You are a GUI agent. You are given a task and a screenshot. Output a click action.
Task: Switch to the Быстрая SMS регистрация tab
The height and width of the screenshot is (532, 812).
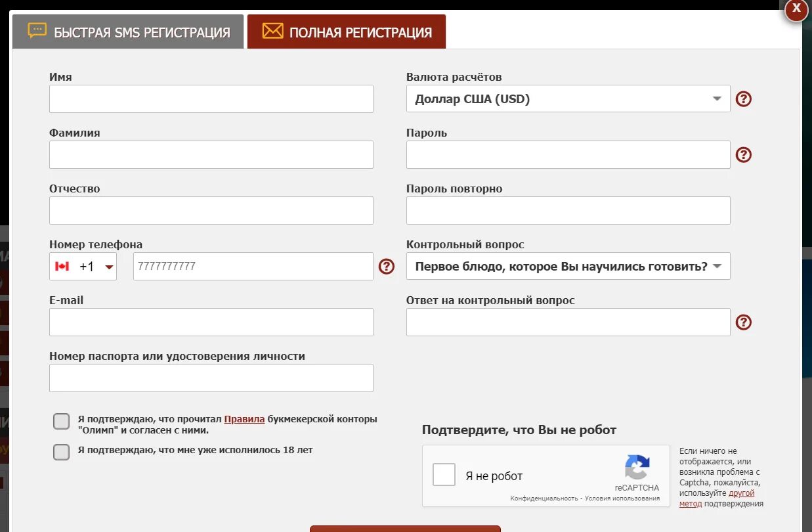(x=128, y=32)
